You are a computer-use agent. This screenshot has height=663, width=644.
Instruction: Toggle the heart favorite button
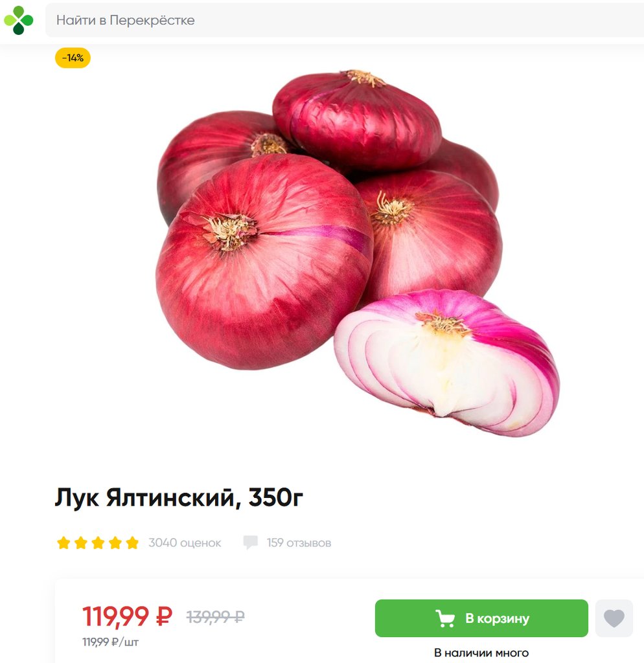[x=614, y=618]
